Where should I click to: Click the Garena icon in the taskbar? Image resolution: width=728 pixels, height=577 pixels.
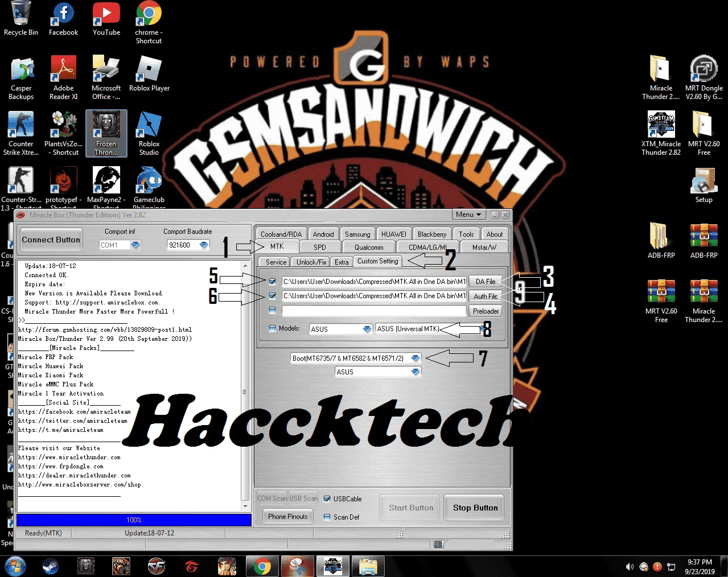[192, 566]
